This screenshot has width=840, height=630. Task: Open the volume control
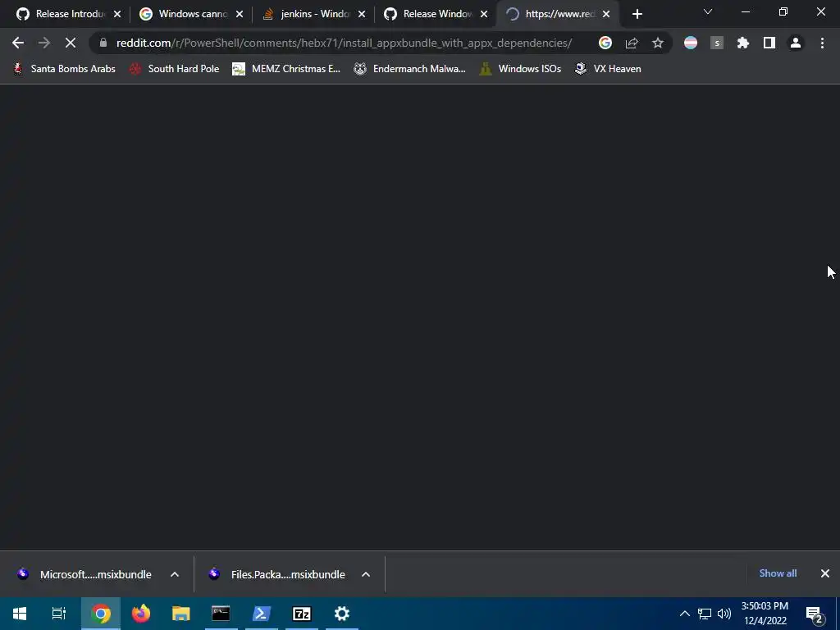[x=724, y=614]
